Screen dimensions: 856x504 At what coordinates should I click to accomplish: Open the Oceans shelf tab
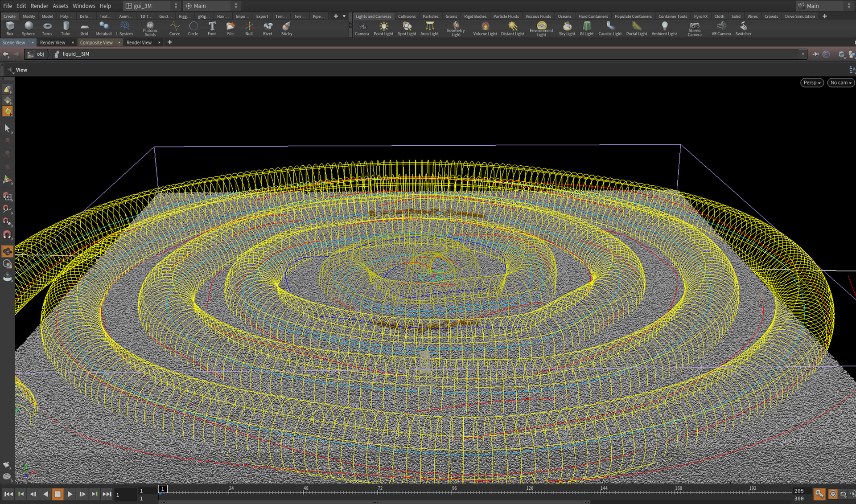point(564,16)
